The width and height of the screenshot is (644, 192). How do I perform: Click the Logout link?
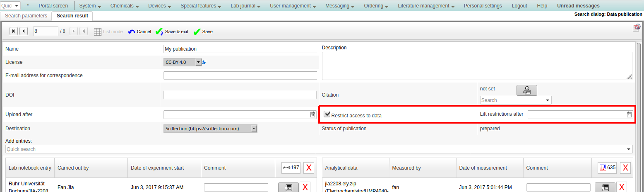click(x=519, y=6)
